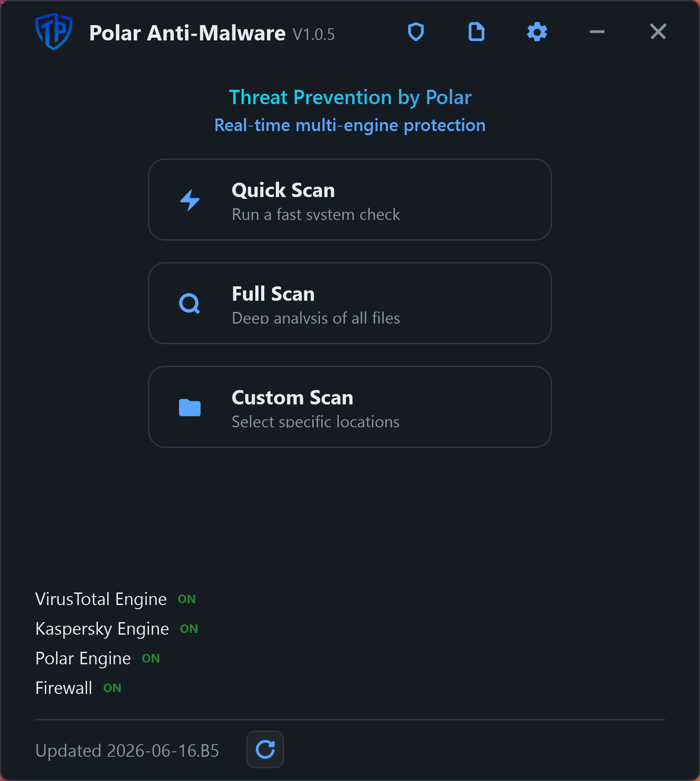The height and width of the screenshot is (781, 700).
Task: Open the shield protection icon in header
Action: (416, 32)
